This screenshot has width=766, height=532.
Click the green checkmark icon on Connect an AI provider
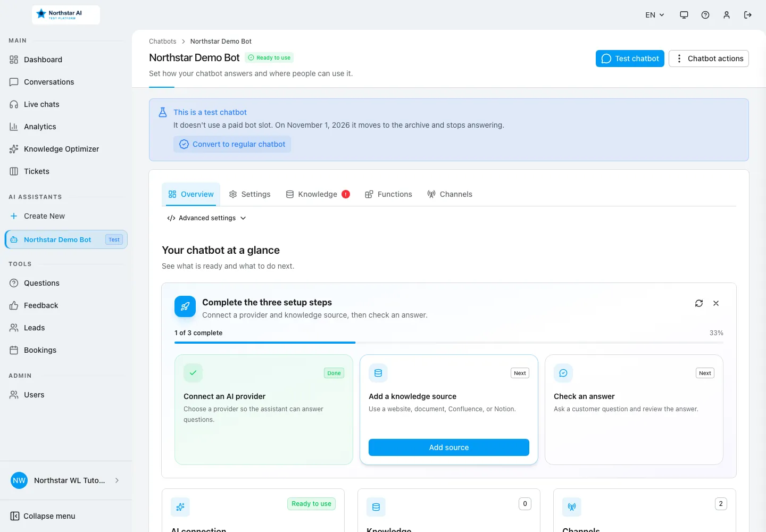click(x=193, y=373)
